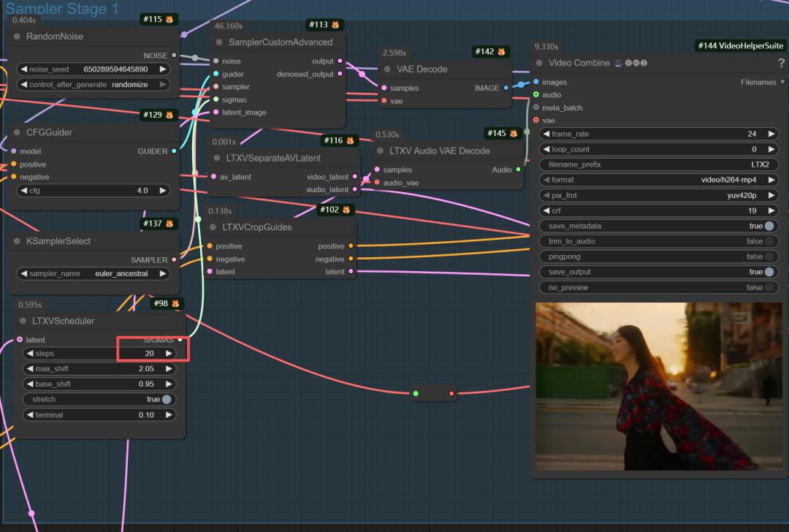Collapse the VAE Decode node via title dot
This screenshot has height=532, width=789.
(x=386, y=69)
